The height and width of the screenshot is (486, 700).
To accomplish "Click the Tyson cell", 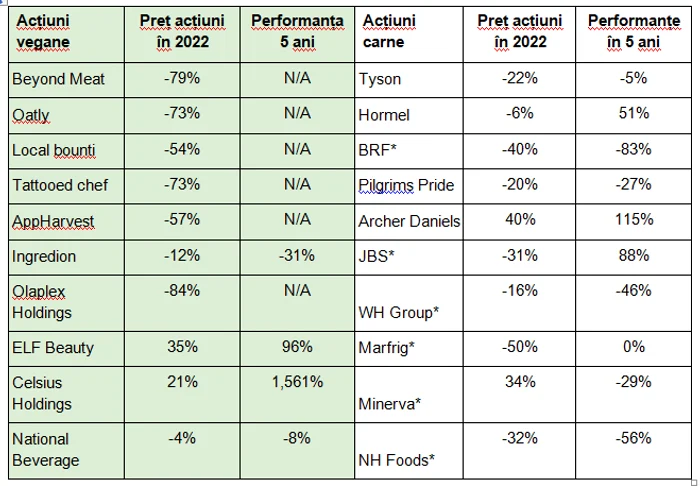I will (x=409, y=80).
